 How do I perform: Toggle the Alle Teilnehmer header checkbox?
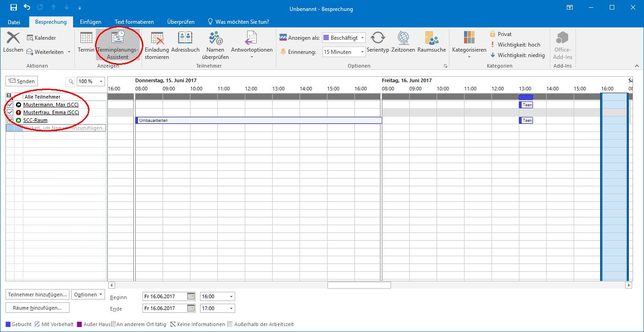point(9,97)
